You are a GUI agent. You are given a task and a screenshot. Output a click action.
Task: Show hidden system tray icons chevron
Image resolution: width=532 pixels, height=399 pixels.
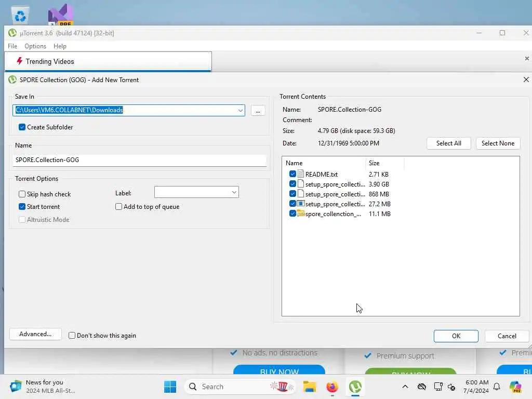click(x=405, y=387)
